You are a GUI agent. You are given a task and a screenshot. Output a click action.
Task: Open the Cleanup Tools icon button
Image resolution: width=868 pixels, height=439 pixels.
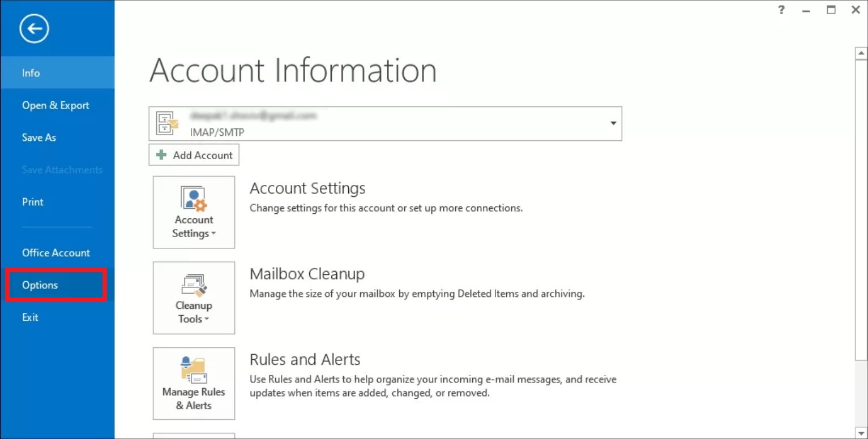point(194,298)
